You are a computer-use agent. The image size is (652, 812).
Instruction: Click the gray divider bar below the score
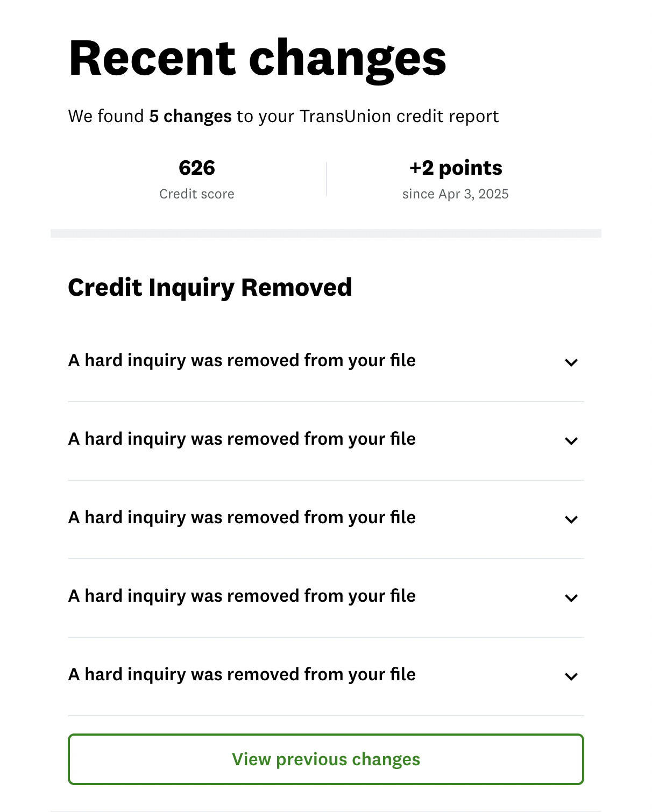point(325,233)
